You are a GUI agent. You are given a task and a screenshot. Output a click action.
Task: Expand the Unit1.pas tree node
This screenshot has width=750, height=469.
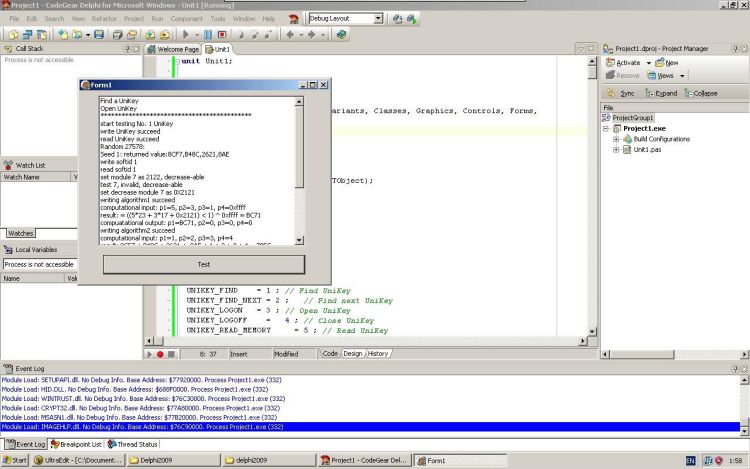[616, 150]
